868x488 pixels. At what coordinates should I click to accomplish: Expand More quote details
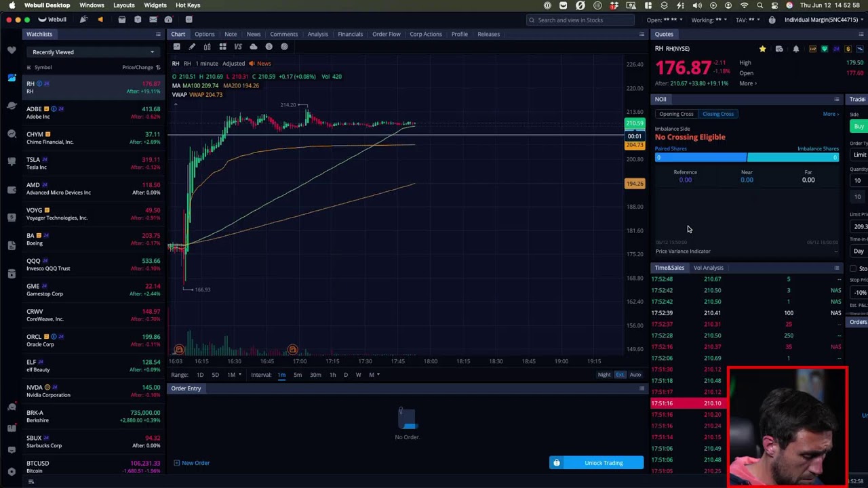coord(748,83)
